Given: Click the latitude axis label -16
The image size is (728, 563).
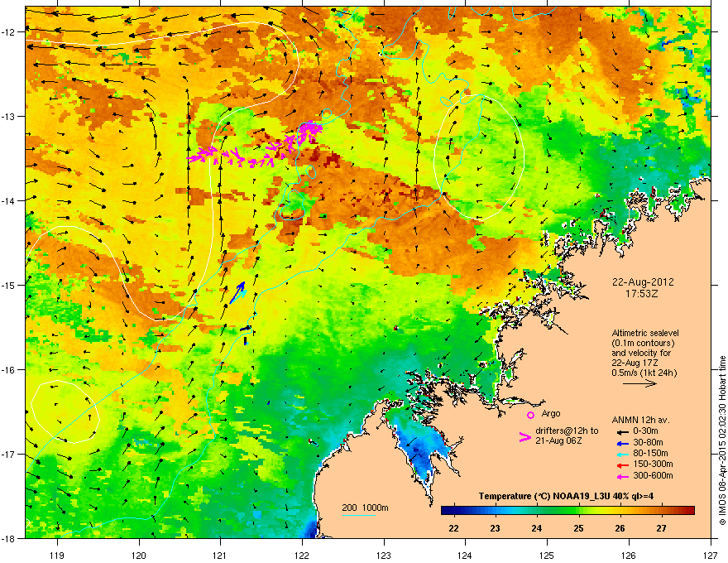Looking at the screenshot, I should [8, 369].
